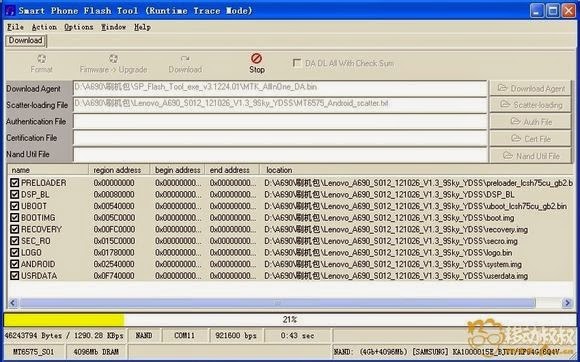Toggle DA DL All With Check Sum
This screenshot has height=362, width=580.
[297, 63]
